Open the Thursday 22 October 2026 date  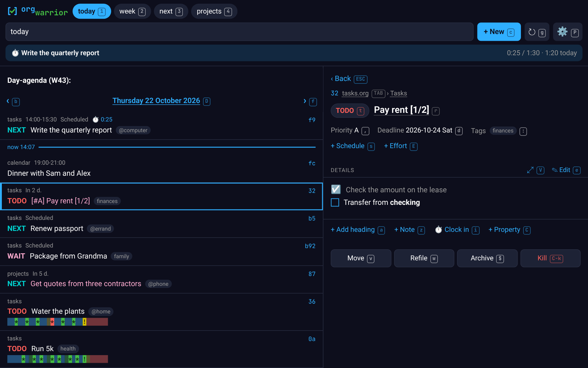[156, 101]
